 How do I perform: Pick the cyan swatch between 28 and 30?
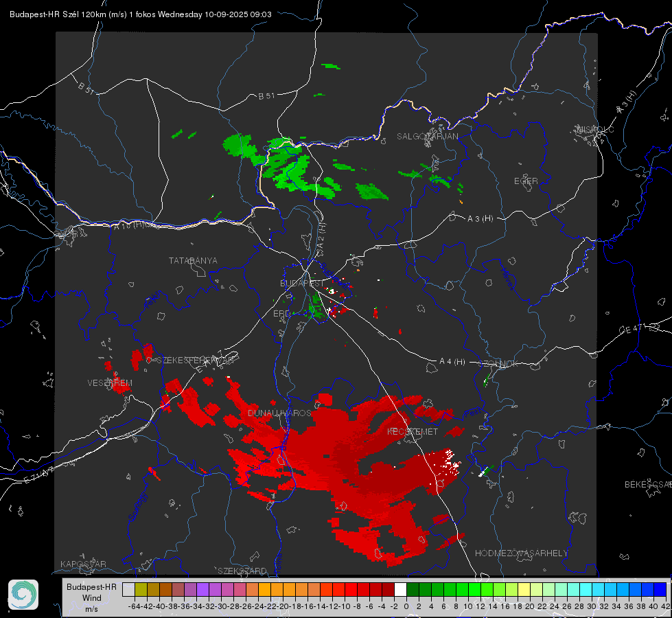[x=586, y=589]
